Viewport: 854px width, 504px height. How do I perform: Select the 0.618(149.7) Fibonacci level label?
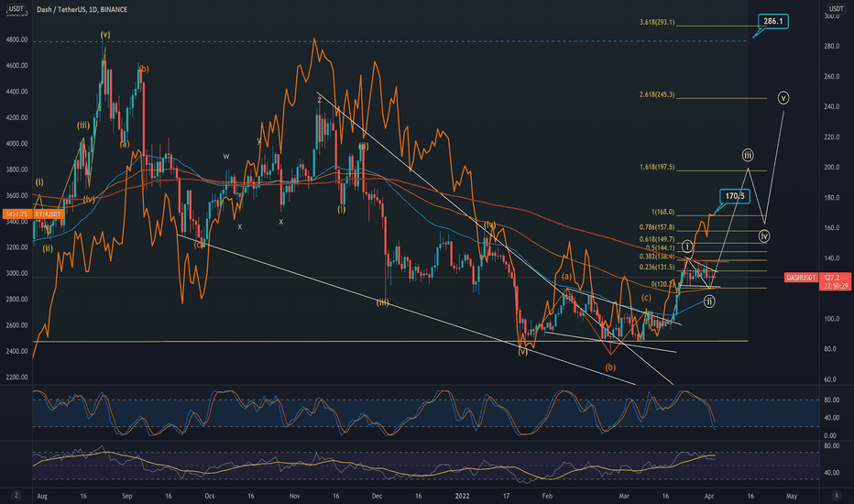click(x=657, y=239)
